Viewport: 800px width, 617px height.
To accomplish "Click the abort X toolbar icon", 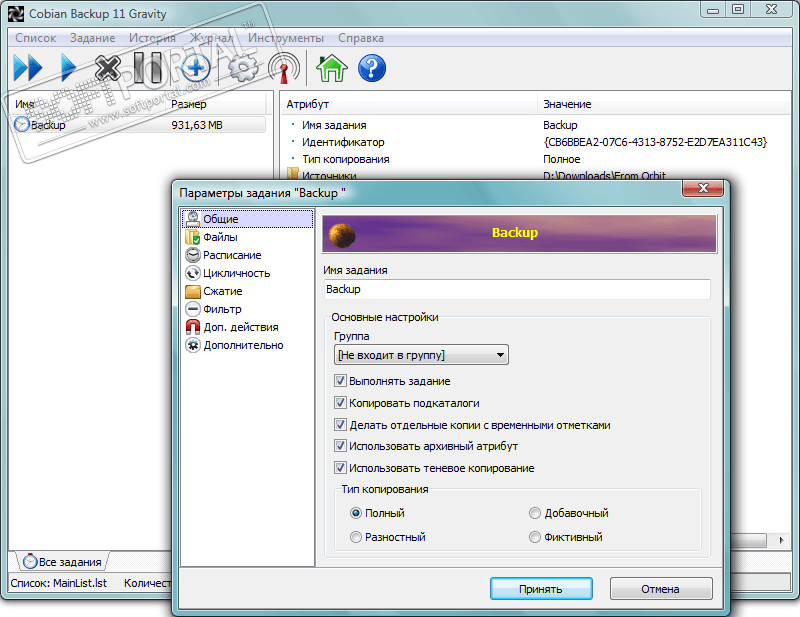I will 108,67.
